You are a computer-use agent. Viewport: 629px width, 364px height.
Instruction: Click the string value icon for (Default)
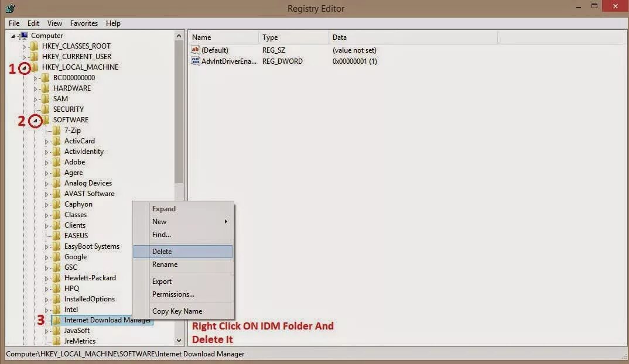[x=196, y=50]
